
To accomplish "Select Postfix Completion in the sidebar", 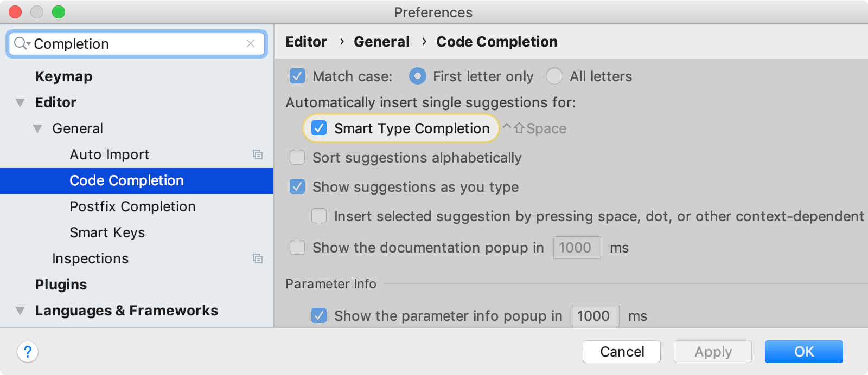I will coord(132,206).
